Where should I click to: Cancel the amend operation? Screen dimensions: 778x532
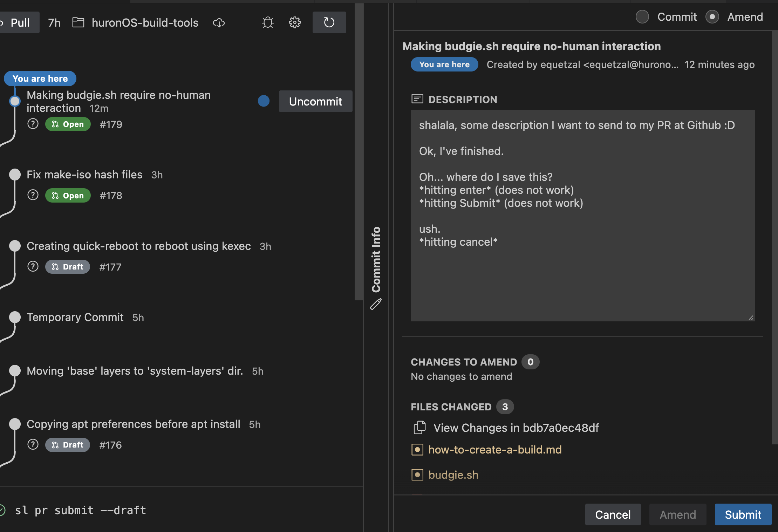click(613, 514)
